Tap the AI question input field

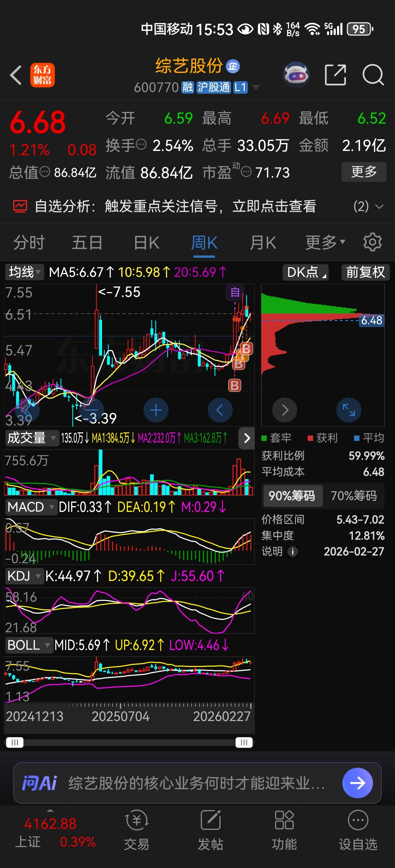click(197, 783)
